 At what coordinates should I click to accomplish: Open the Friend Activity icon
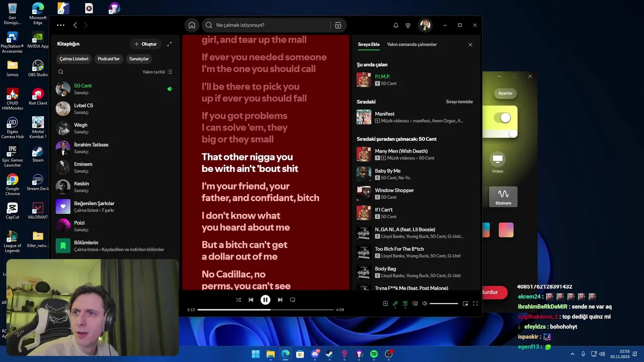408,25
